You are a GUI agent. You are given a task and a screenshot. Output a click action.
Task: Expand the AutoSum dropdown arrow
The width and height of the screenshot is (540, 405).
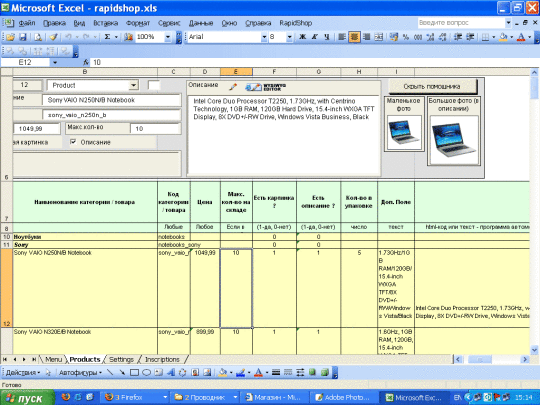[x=116, y=37]
